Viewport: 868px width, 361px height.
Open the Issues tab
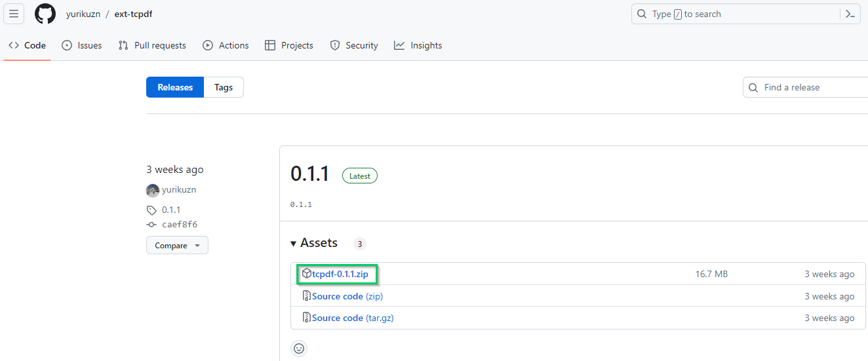click(x=82, y=45)
